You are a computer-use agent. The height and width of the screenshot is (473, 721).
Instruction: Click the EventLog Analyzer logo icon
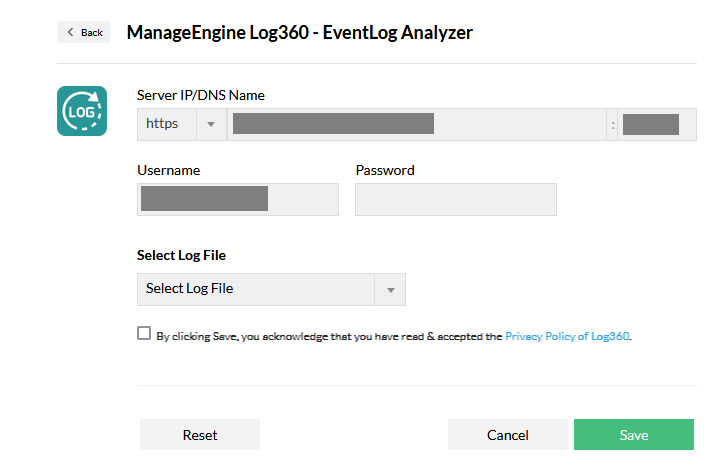click(82, 111)
